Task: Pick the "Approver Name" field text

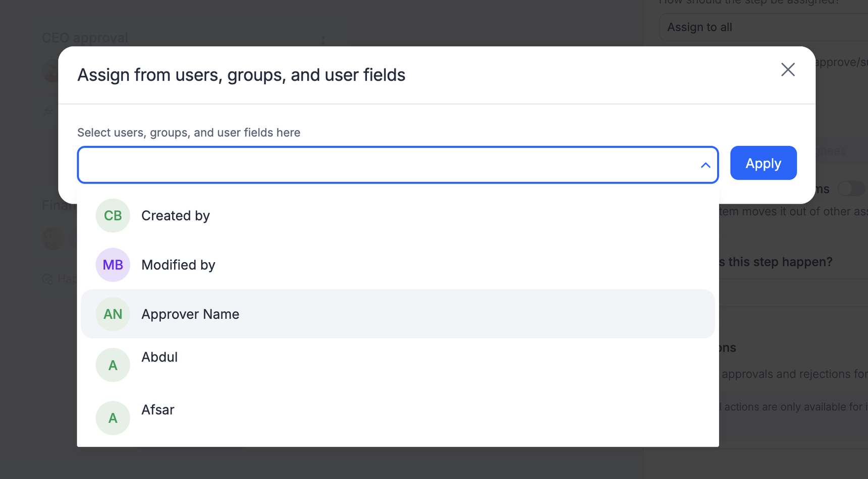Action: tap(190, 314)
